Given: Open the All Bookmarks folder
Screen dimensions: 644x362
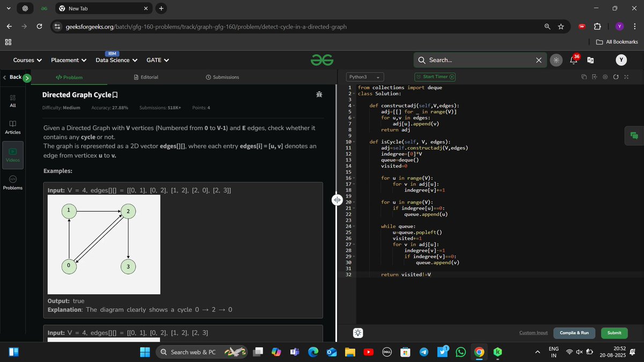Looking at the screenshot, I should click(x=617, y=42).
